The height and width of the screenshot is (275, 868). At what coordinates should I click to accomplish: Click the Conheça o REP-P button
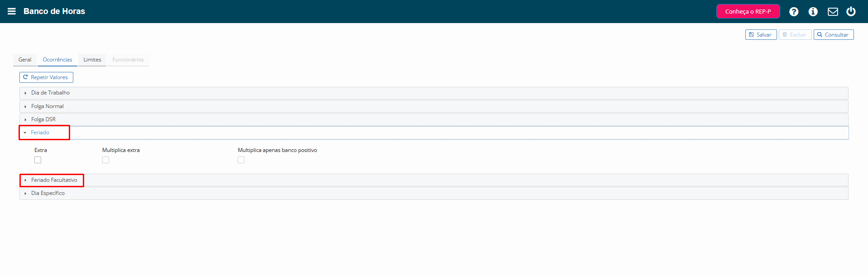(748, 11)
